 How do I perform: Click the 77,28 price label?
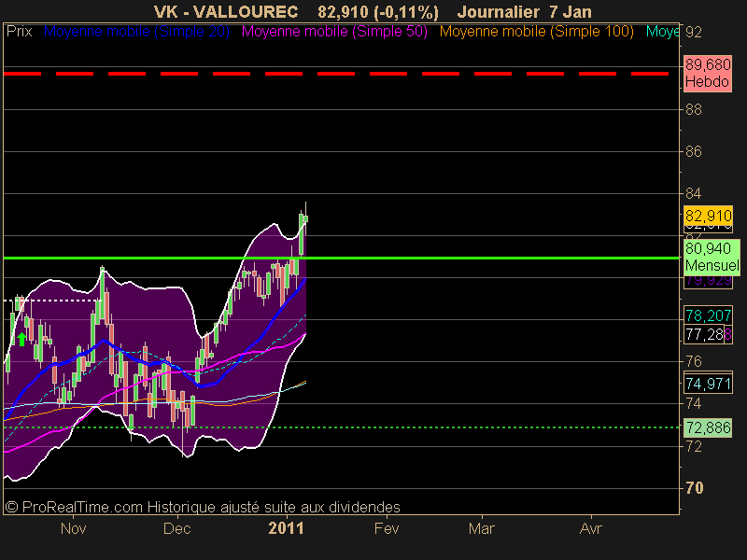[704, 335]
